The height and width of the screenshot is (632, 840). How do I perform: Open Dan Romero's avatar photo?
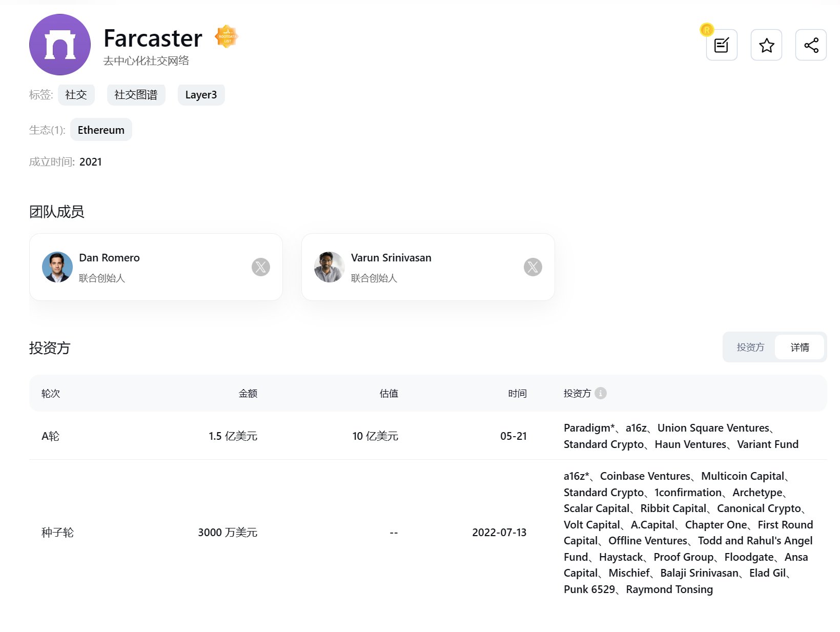click(x=57, y=267)
